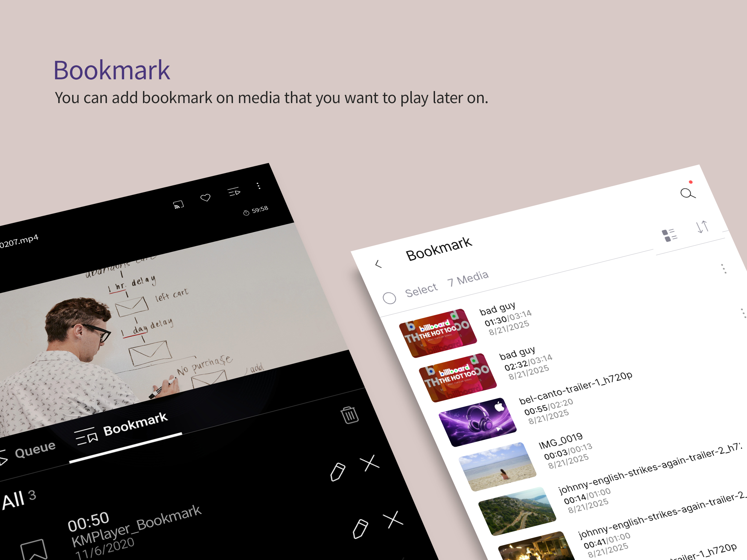
Task: Click the search magnifier icon
Action: (688, 194)
